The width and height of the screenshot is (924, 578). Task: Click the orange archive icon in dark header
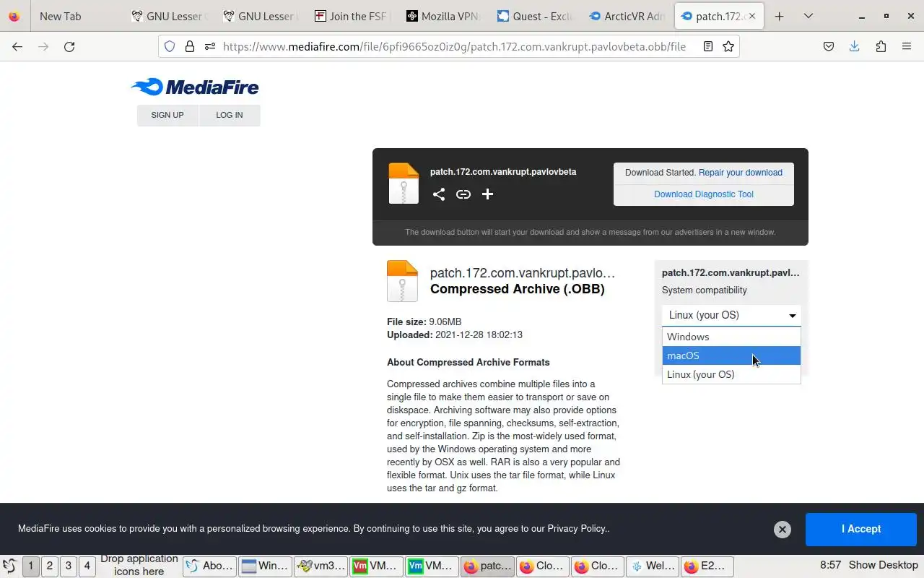[x=404, y=183]
